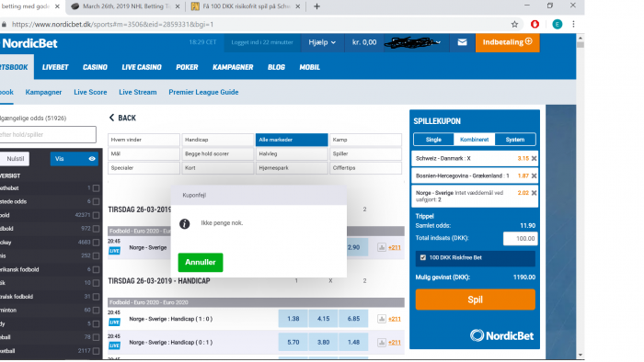Remove Bosnien-Hercegovina - Grækenland selection
Image resolution: width=644 pixels, height=362 pixels.
coord(534,175)
